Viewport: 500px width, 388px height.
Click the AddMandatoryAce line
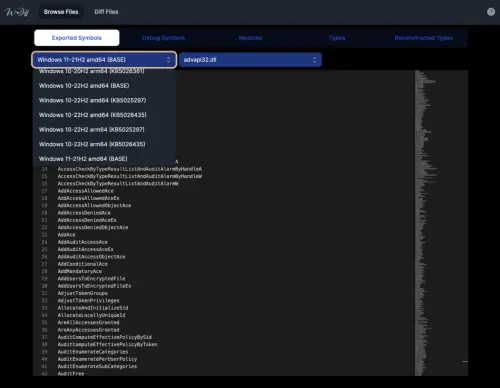pos(80,272)
